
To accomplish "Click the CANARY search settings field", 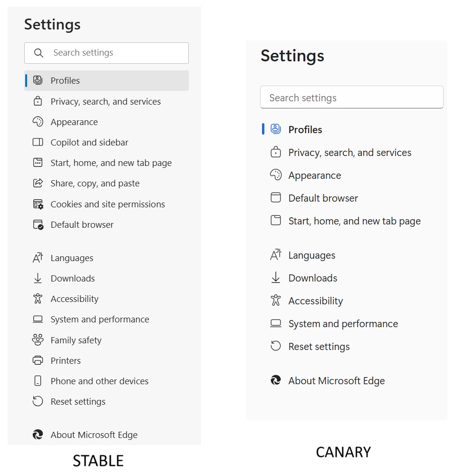I will point(352,97).
